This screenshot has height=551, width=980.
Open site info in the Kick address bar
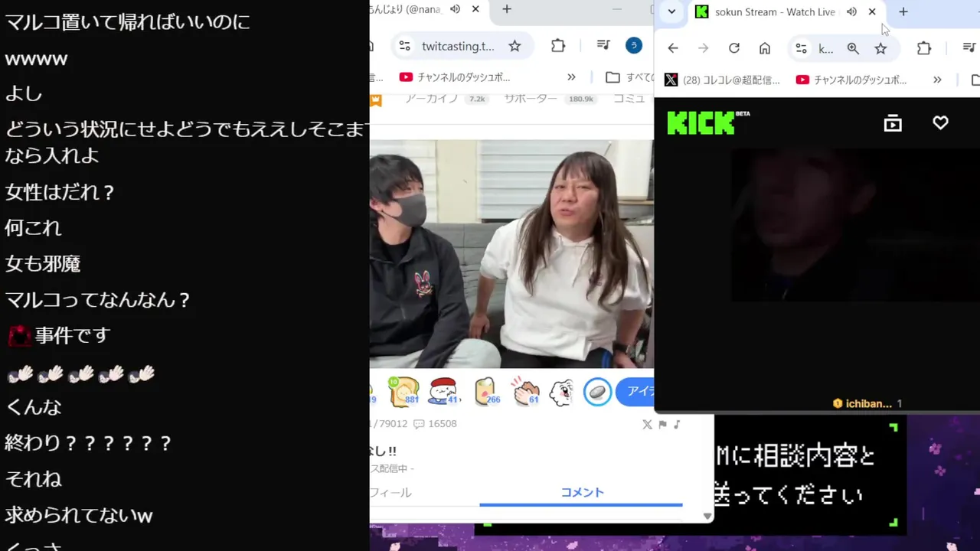pos(801,48)
